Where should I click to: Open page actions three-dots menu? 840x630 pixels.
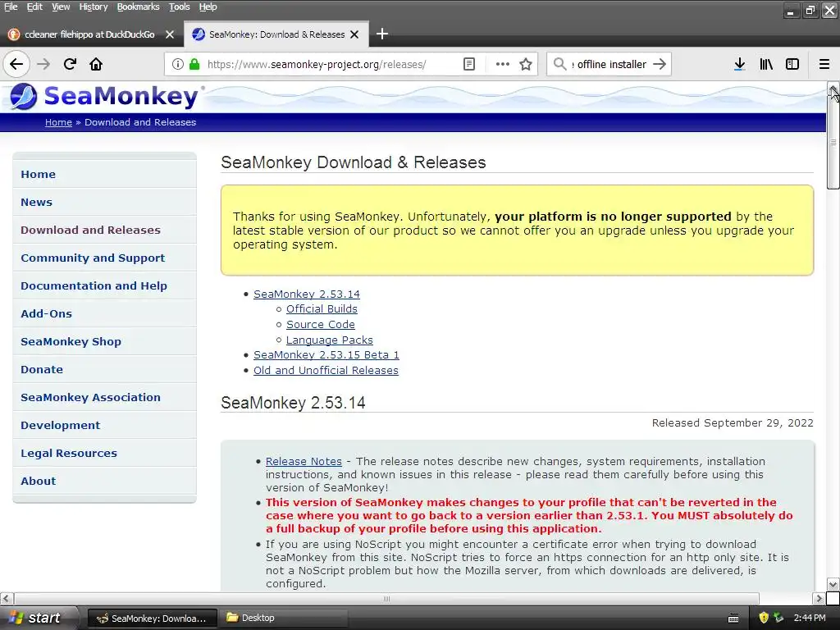502,64
